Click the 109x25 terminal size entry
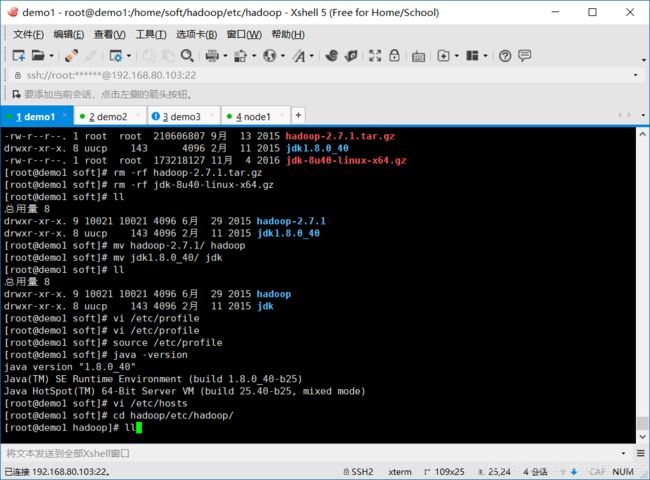Viewport: 650px width, 480px height. [x=444, y=472]
